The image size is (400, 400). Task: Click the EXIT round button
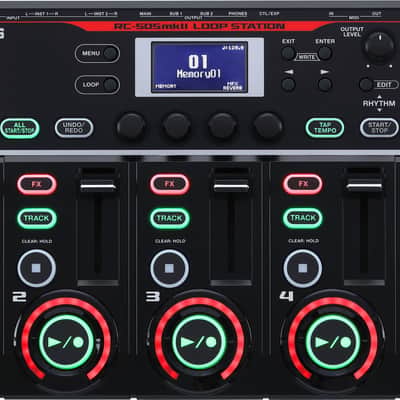click(x=288, y=53)
